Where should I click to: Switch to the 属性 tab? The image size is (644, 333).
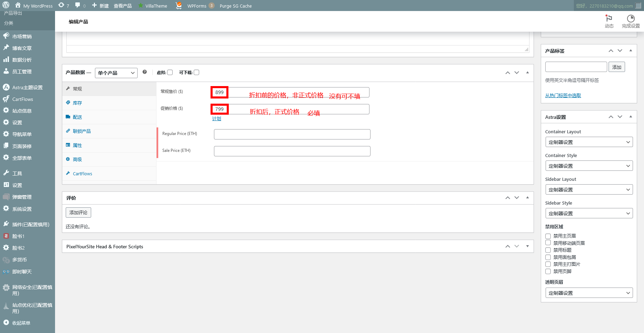pos(109,145)
